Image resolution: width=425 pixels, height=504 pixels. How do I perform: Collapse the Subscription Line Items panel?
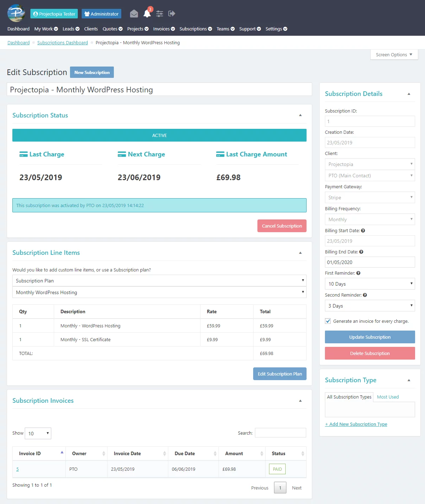300,253
